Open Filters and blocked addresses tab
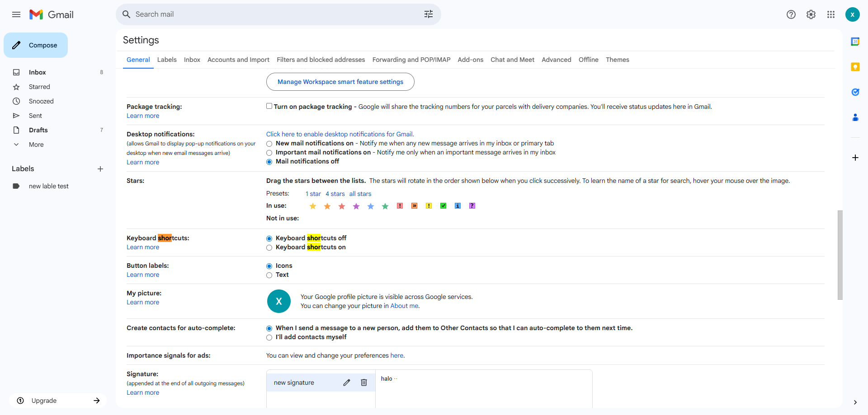 [321, 60]
